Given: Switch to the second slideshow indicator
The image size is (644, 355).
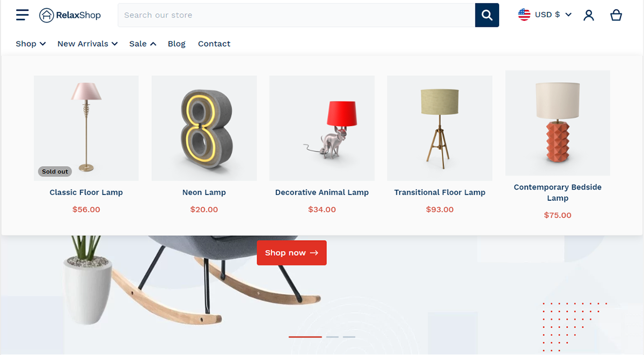Looking at the screenshot, I should point(332,337).
